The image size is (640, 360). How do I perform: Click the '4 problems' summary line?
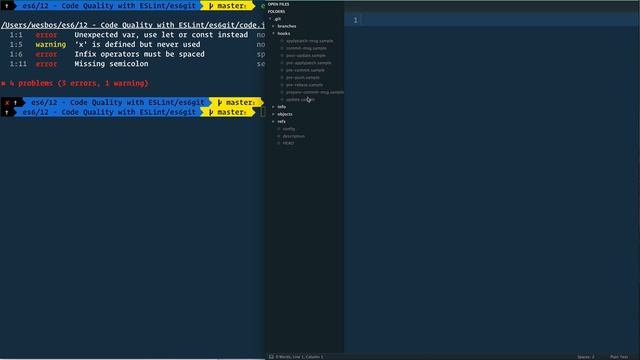pyautogui.click(x=75, y=83)
